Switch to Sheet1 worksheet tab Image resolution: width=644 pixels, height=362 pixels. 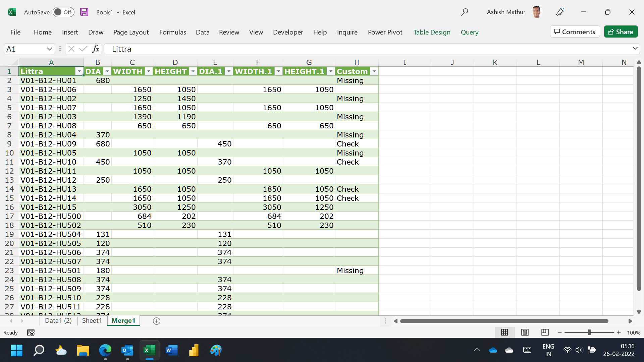click(92, 320)
